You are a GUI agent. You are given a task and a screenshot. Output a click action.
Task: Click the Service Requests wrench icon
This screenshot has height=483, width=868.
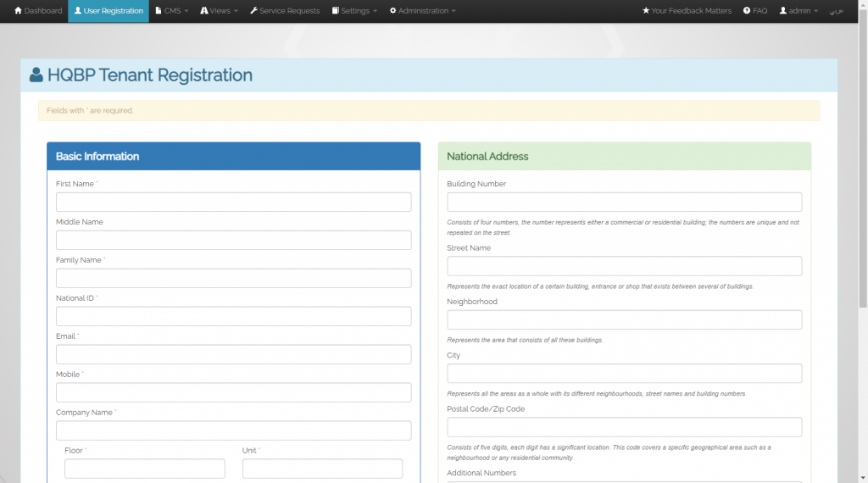[x=253, y=11]
